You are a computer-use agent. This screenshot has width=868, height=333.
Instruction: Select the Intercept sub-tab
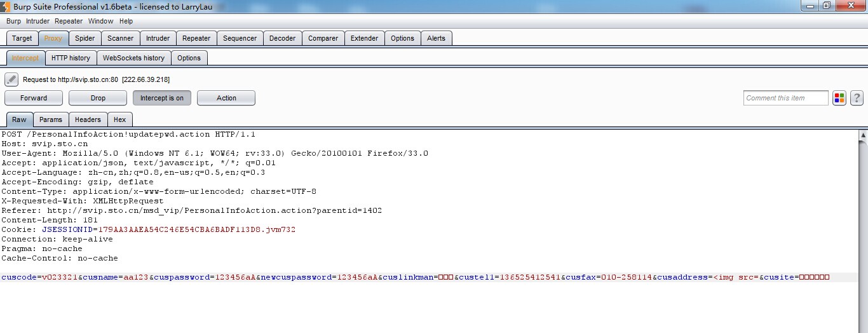click(25, 58)
